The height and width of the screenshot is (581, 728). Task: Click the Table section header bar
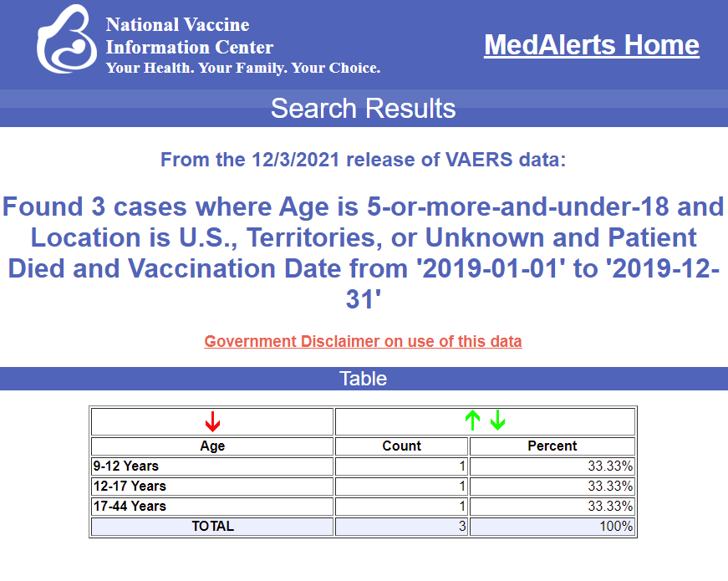tap(364, 379)
